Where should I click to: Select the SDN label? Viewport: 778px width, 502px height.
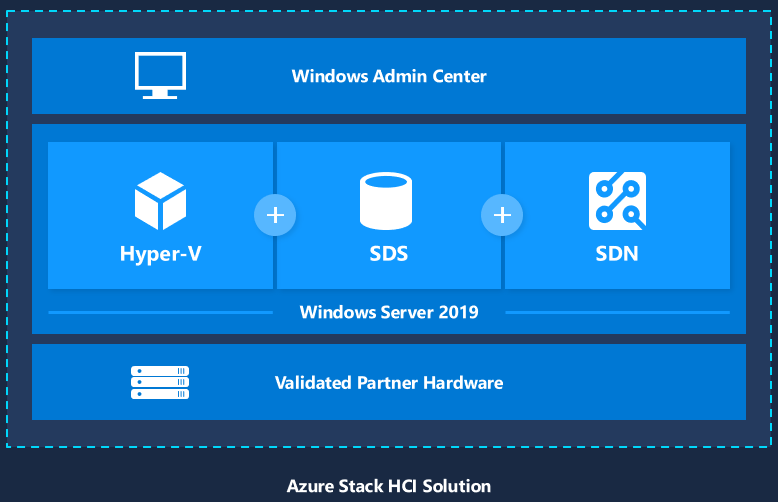(617, 254)
